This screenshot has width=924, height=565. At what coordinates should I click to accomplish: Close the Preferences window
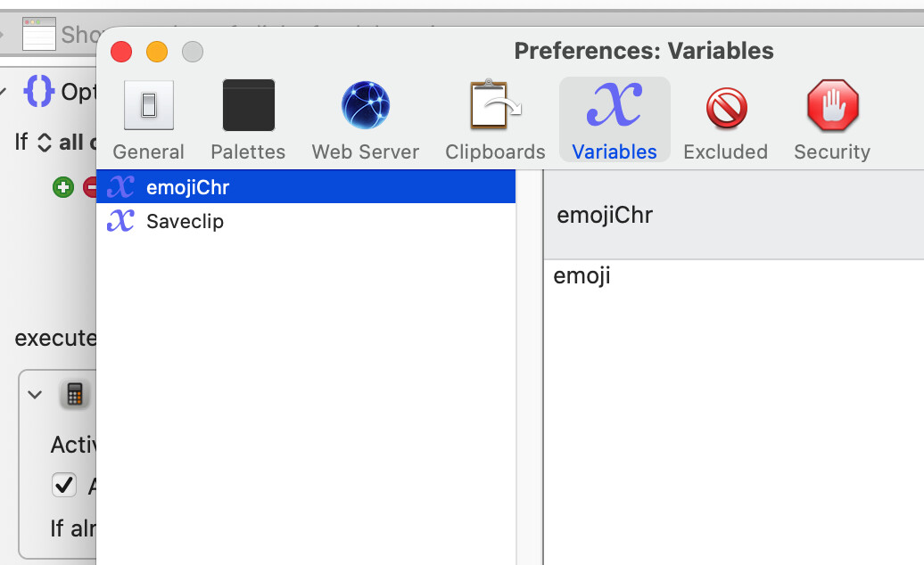(121, 52)
